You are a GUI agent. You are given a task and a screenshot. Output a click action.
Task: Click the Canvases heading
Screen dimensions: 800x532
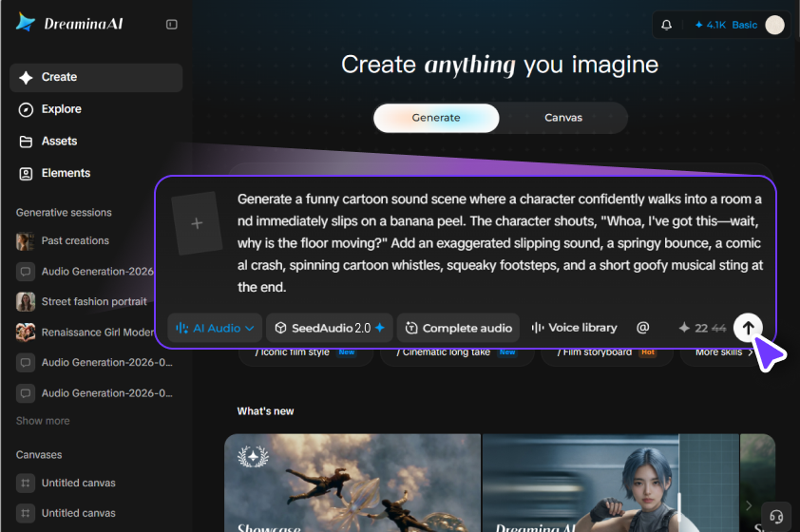click(x=39, y=455)
